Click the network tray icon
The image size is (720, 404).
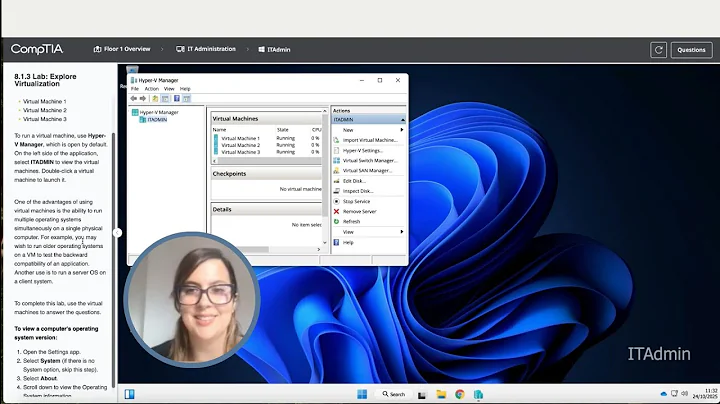[x=674, y=393]
